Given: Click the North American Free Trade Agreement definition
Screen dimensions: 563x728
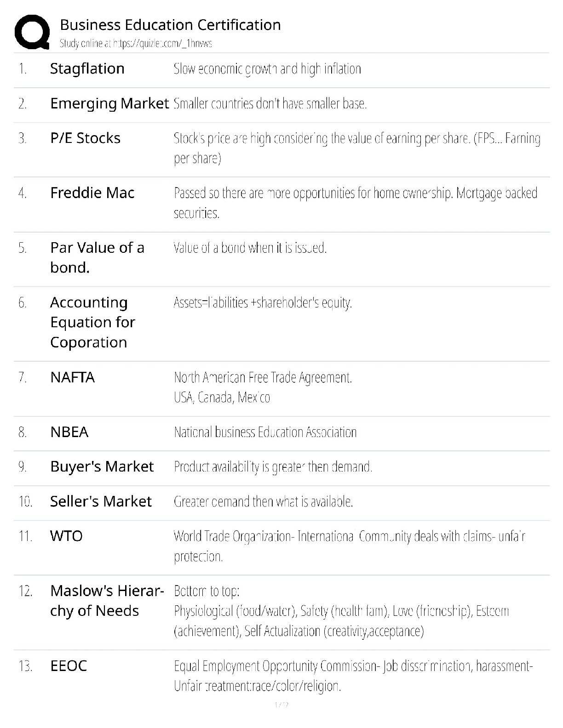Looking at the screenshot, I should coord(263,378).
